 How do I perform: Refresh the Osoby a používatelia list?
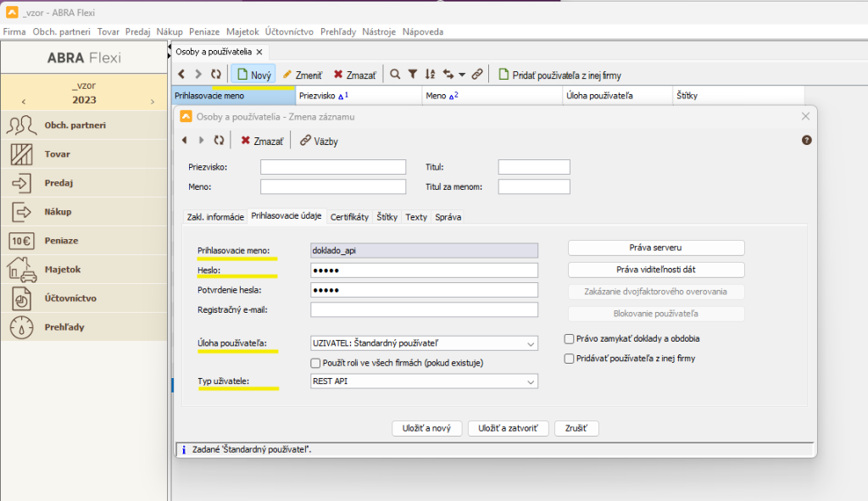(216, 75)
